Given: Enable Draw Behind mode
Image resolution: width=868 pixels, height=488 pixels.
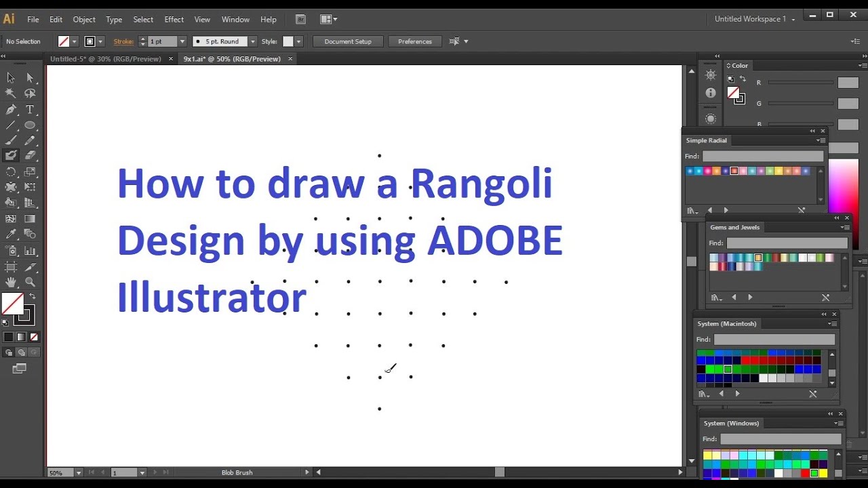Looking at the screenshot, I should point(21,352).
